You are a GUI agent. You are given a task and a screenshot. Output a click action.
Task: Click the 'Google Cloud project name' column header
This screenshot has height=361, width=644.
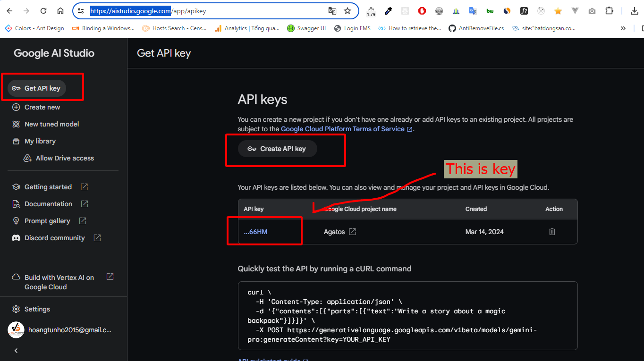(x=360, y=209)
